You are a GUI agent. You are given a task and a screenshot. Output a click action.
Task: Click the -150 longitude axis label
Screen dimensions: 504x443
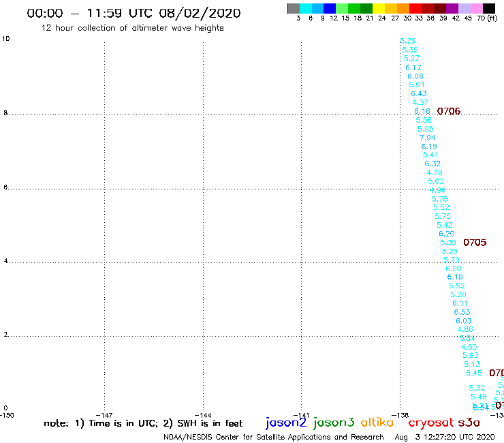pyautogui.click(x=7, y=415)
